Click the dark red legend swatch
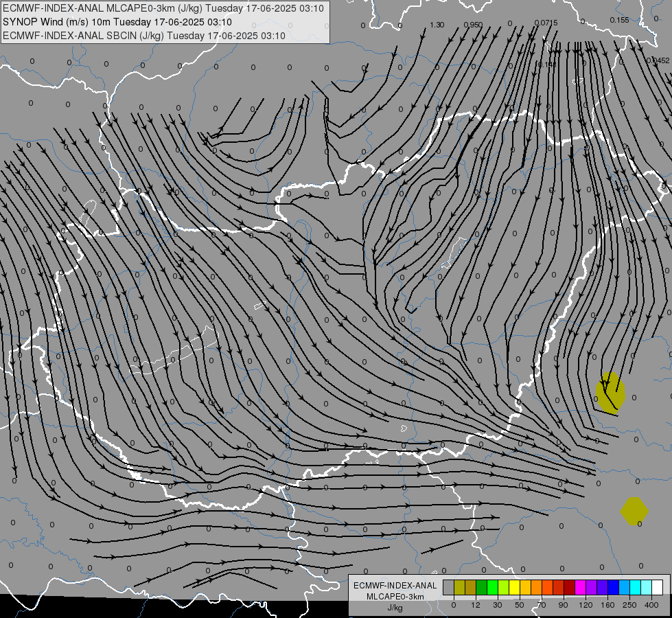 [570, 587]
